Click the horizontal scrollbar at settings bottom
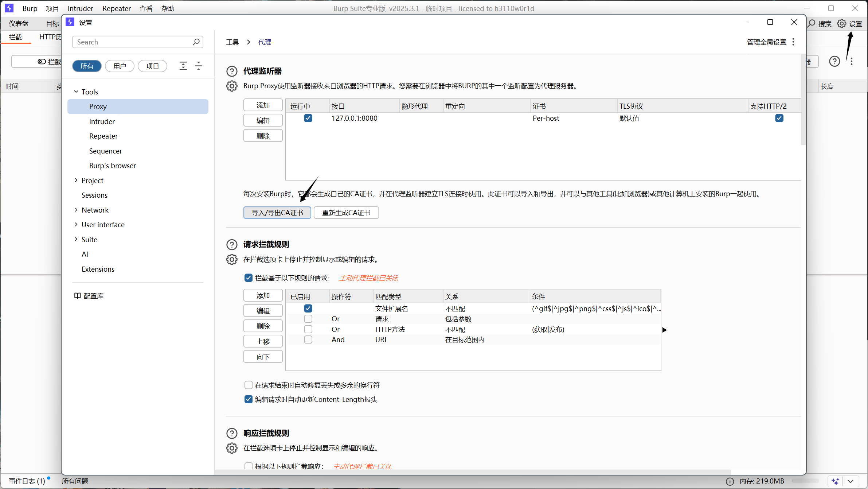The width and height of the screenshot is (868, 489). 473,472
